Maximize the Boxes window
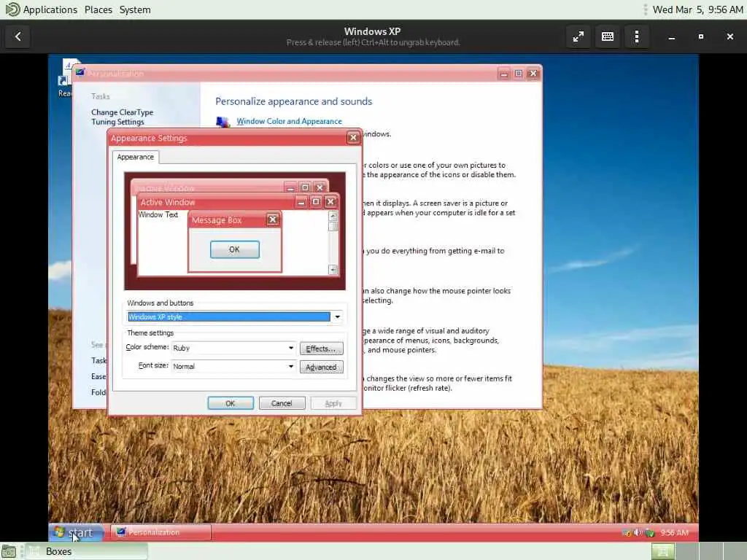The height and width of the screenshot is (560, 747). (701, 36)
